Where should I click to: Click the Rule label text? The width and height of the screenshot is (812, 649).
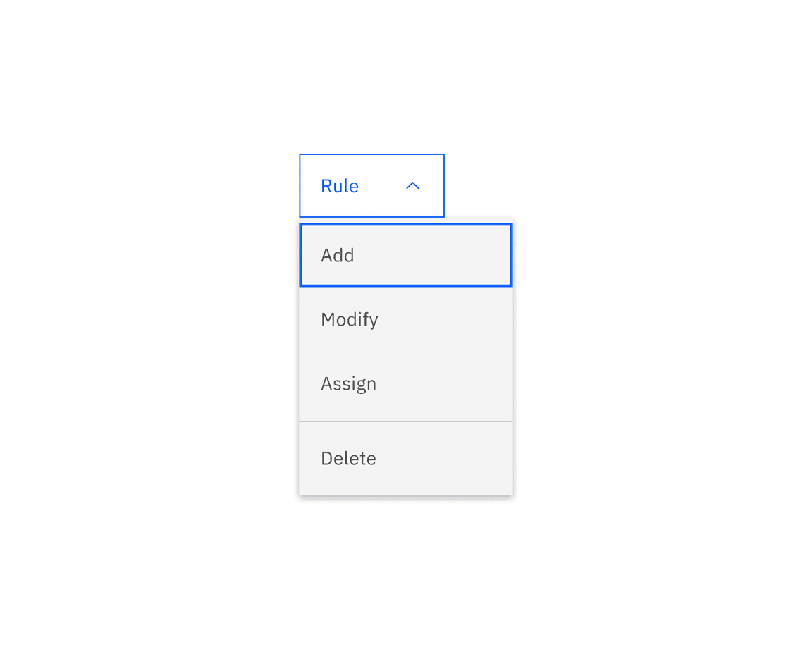[x=340, y=185]
